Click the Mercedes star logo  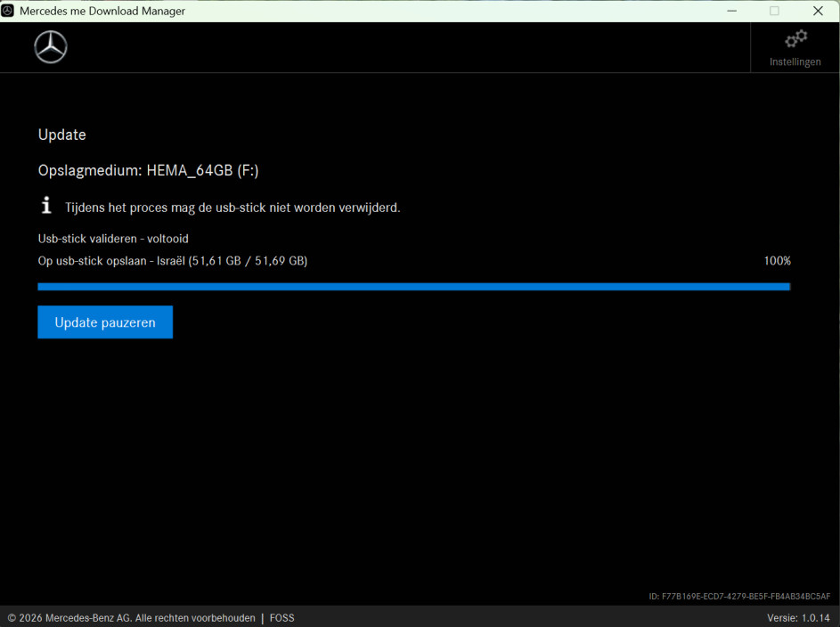[51, 47]
